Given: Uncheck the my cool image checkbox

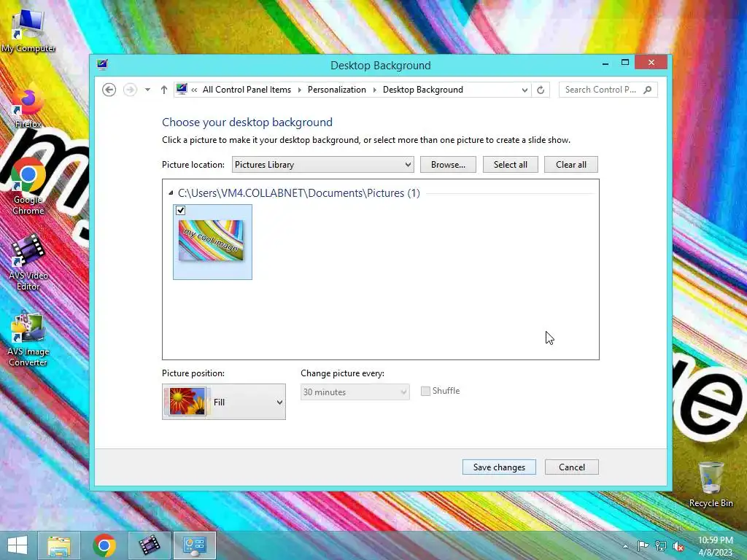Looking at the screenshot, I should point(181,210).
